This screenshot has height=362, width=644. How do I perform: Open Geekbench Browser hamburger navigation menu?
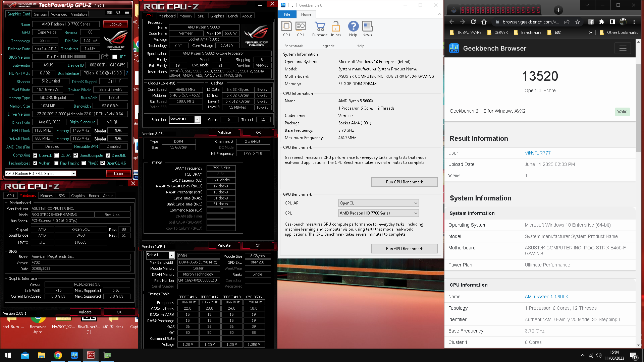click(623, 48)
